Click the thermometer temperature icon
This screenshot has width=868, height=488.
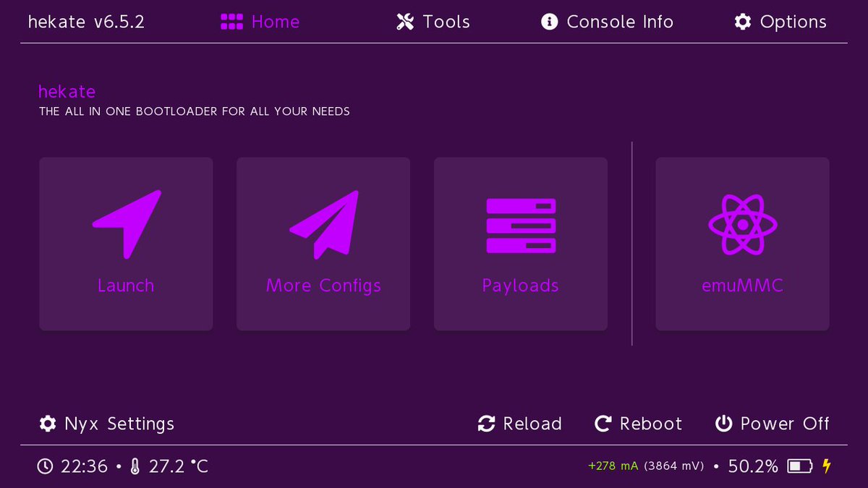135,466
